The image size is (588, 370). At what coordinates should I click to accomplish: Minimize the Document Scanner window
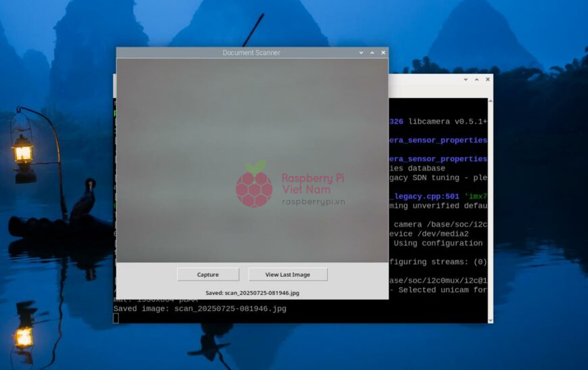(361, 53)
